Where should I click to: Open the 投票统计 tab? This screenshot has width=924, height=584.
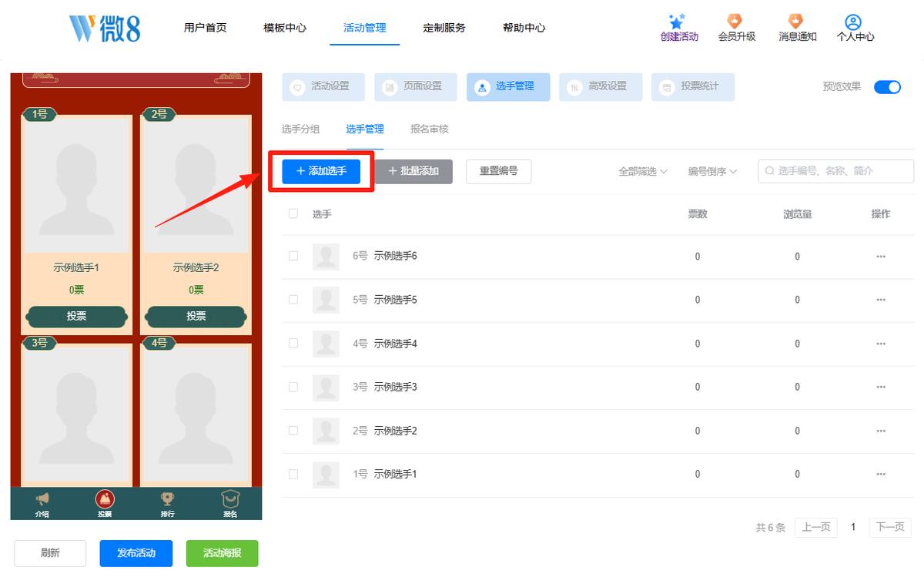tap(693, 87)
